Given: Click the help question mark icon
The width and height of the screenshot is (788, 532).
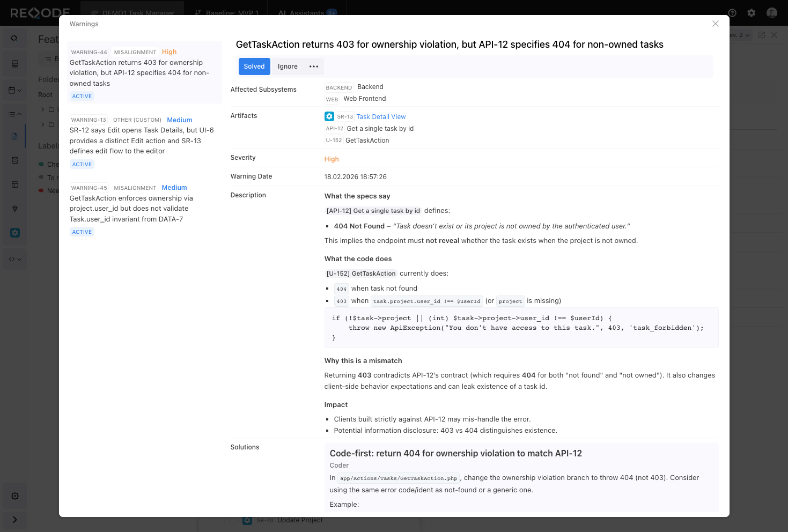Looking at the screenshot, I should coord(732,13).
